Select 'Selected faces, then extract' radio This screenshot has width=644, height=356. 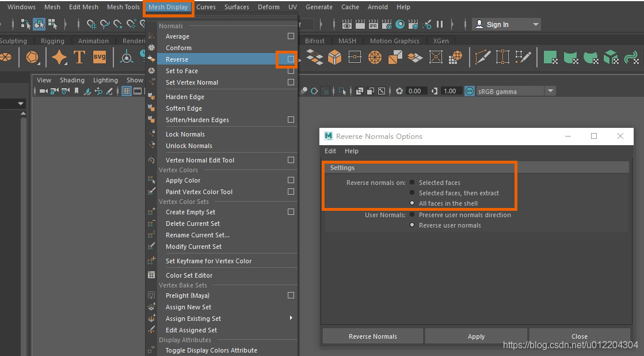[412, 192]
